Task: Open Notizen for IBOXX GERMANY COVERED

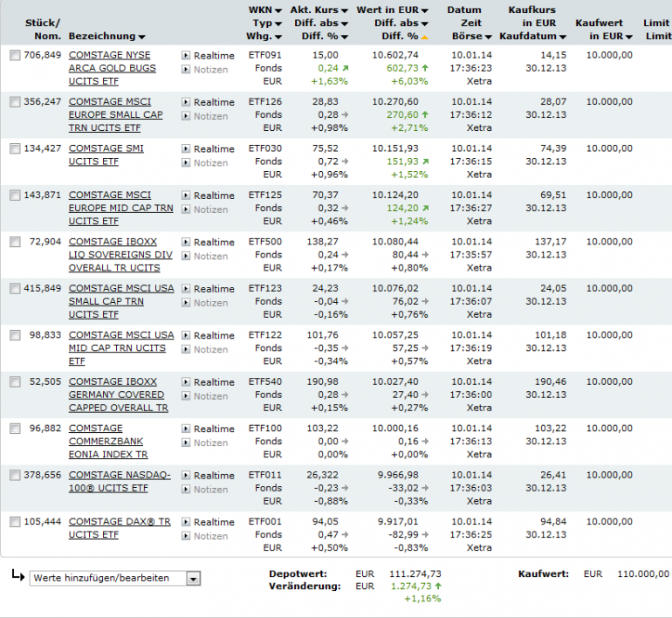Action: (205, 396)
